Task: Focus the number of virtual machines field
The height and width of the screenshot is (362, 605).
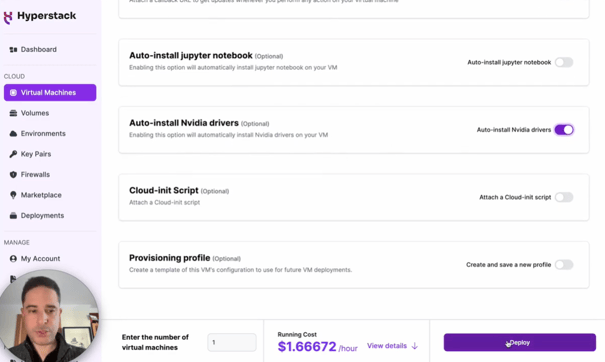Action: (x=232, y=342)
